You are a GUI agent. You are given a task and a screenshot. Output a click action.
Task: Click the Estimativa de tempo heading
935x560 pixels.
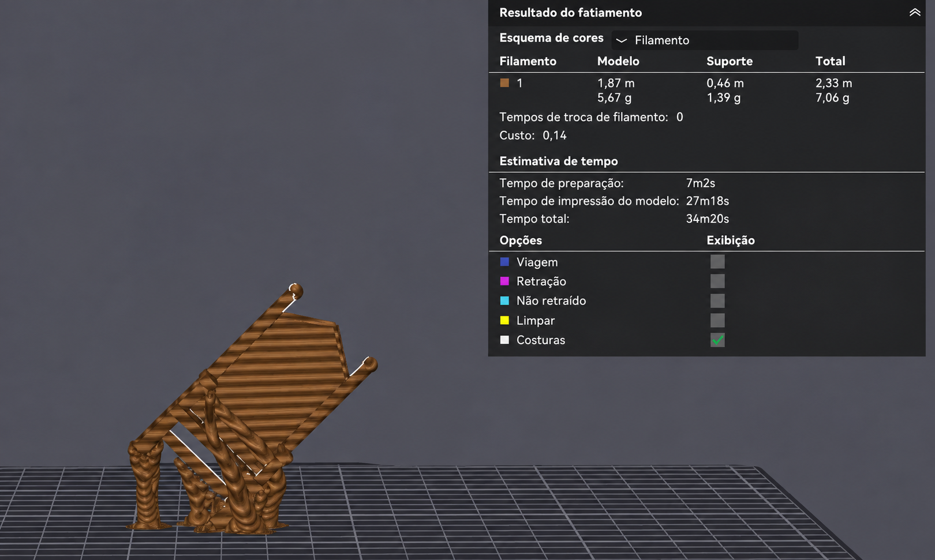559,161
